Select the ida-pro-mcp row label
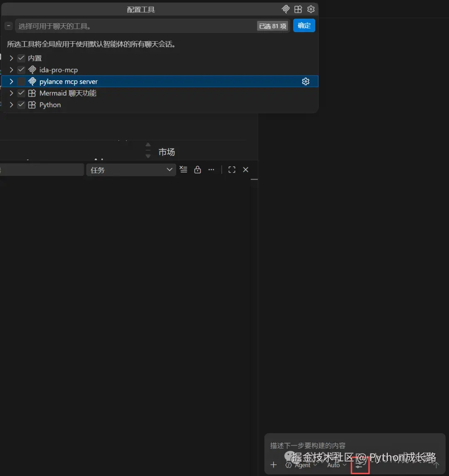449x476 pixels. (59, 70)
